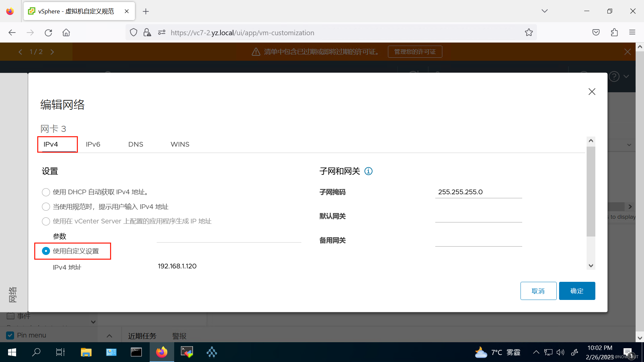Open the command prompt taskbar icon

pos(136,352)
